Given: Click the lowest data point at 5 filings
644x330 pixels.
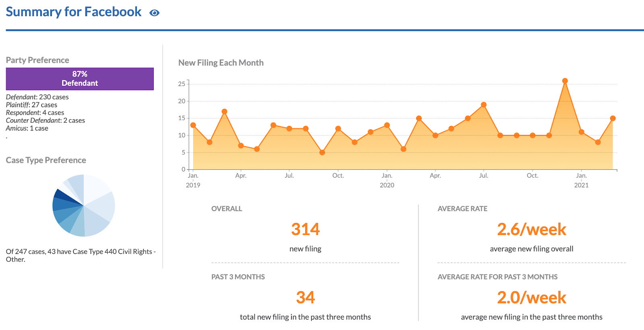Looking at the screenshot, I should point(322,153).
